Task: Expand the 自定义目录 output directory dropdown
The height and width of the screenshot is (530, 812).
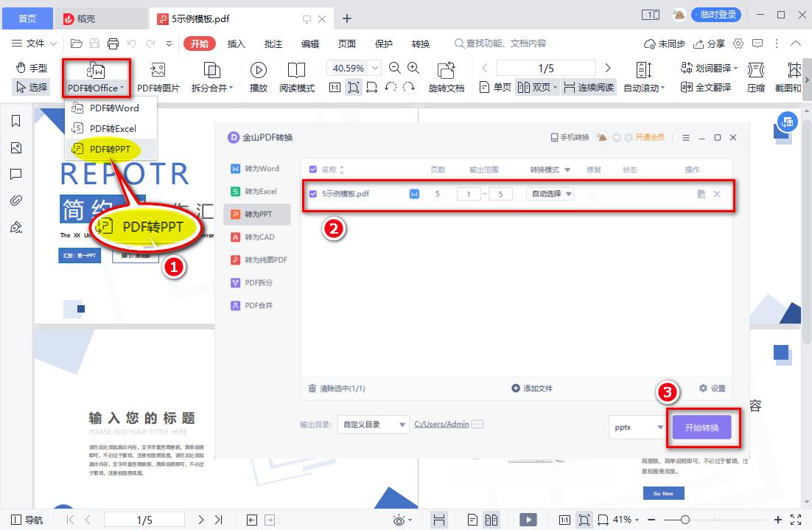Action: tap(373, 424)
